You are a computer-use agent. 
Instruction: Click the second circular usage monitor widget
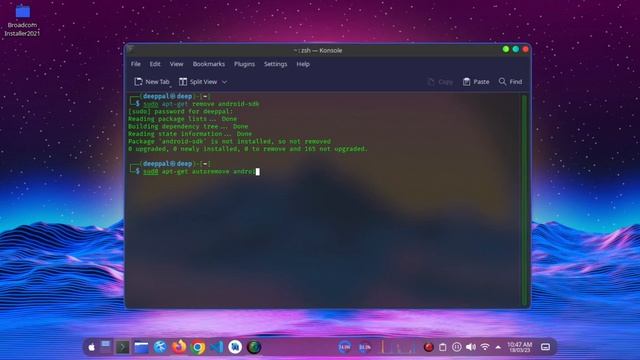coord(365,347)
